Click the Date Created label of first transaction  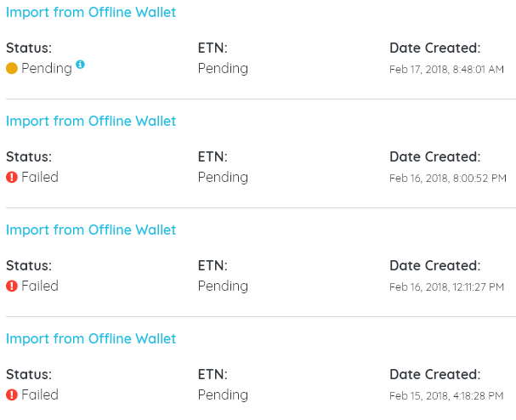tap(435, 48)
